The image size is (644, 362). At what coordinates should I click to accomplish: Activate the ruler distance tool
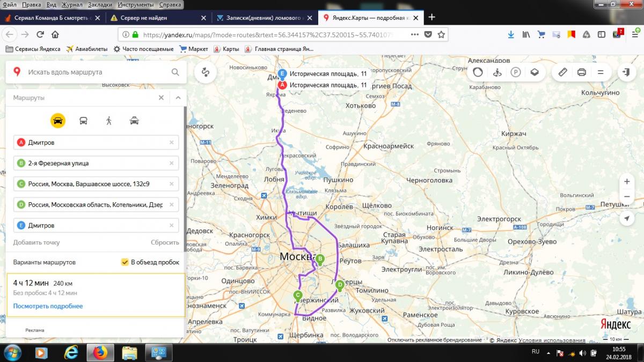click(562, 72)
